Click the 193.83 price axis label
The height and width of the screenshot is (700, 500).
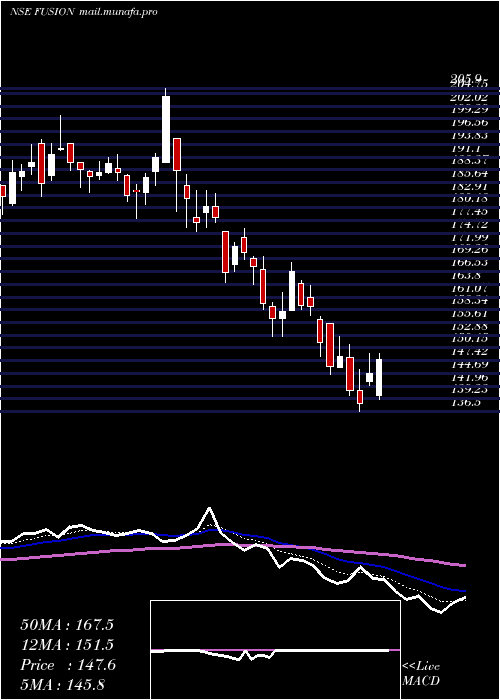469,135
